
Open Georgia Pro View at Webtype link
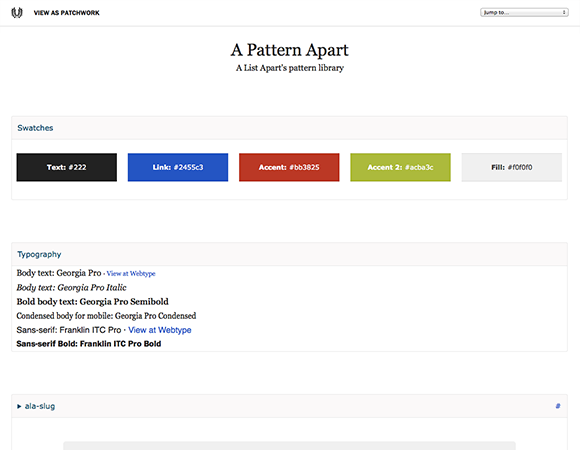pyautogui.click(x=131, y=274)
